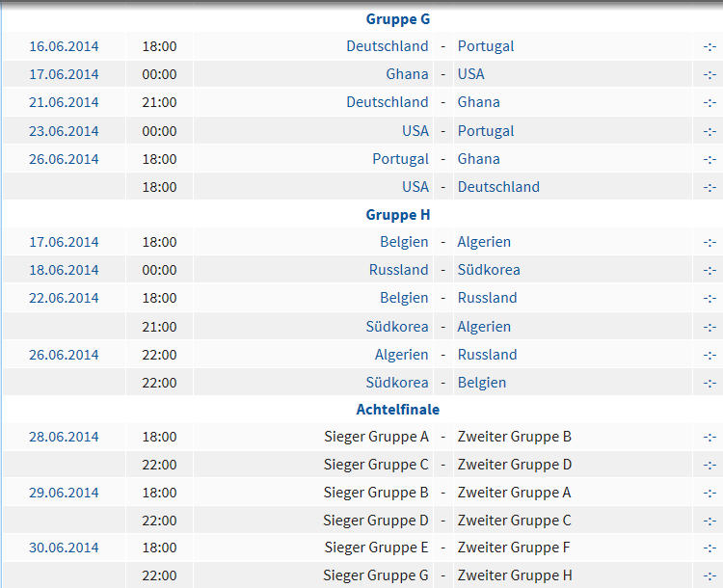Open the 28.06.2014 date link
This screenshot has width=723, height=588.
pyautogui.click(x=64, y=438)
